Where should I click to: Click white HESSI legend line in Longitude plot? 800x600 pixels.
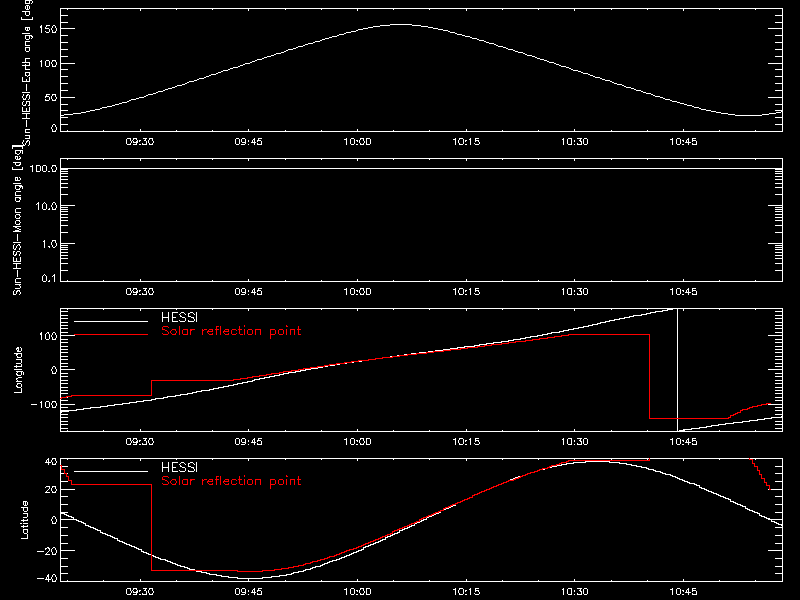[111, 321]
